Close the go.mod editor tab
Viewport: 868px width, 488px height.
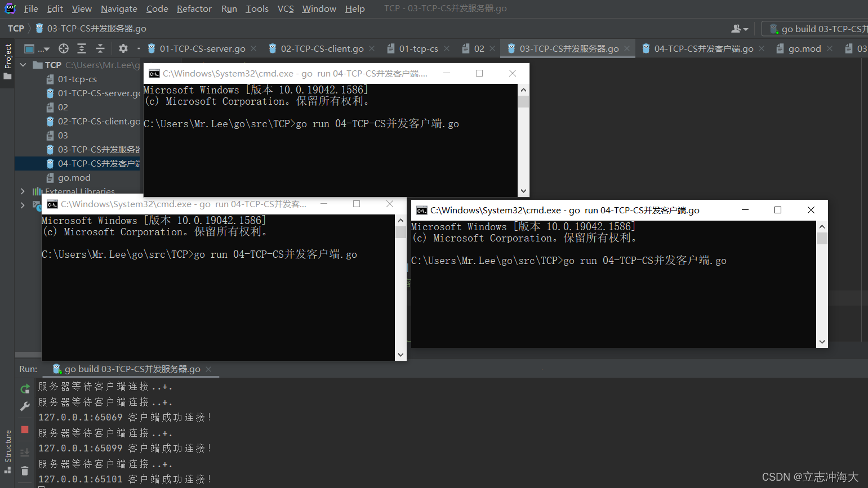(830, 49)
